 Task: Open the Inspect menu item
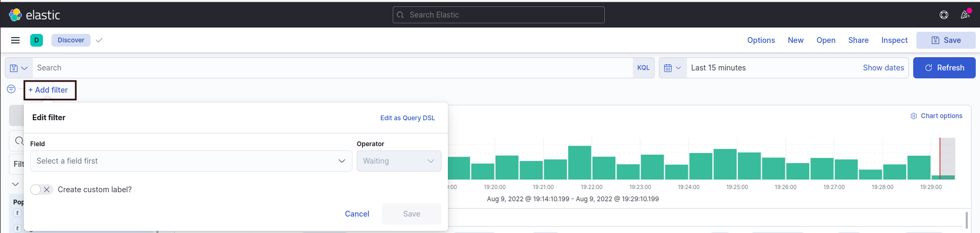click(x=894, y=40)
